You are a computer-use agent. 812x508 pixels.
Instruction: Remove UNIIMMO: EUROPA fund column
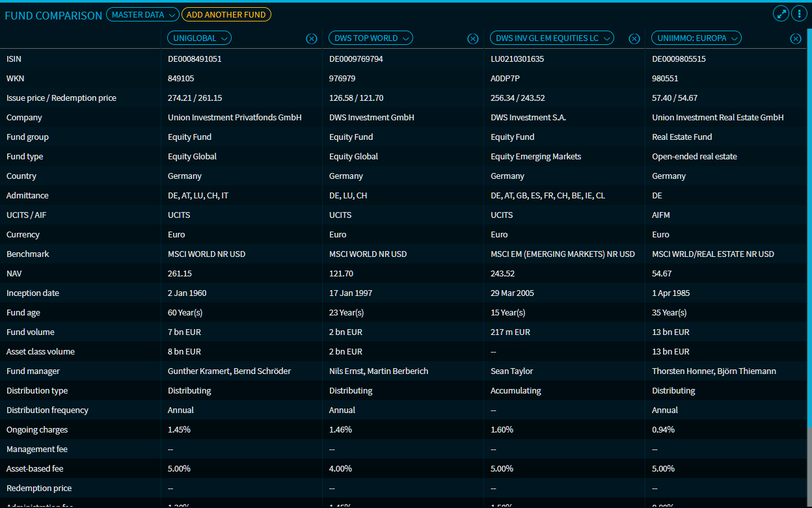pos(796,39)
